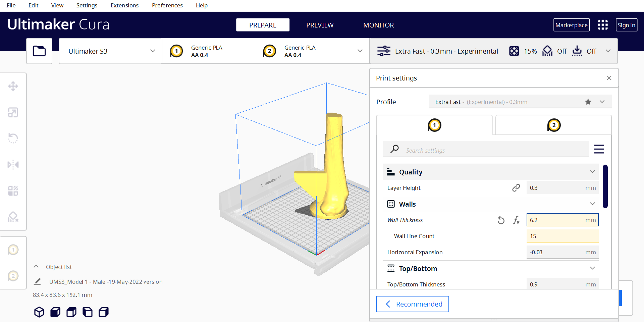The width and height of the screenshot is (644, 322).
Task: Select the Move tool
Action: coord(13,86)
